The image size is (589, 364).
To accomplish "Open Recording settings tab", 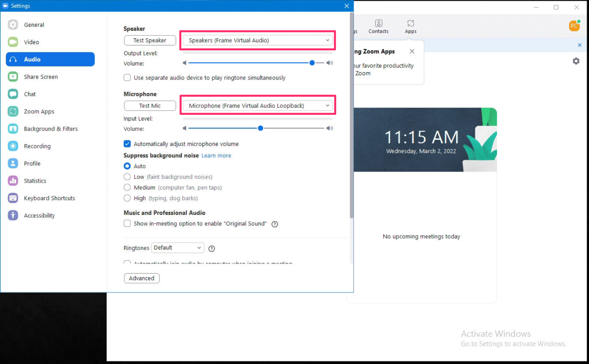I will point(50,146).
